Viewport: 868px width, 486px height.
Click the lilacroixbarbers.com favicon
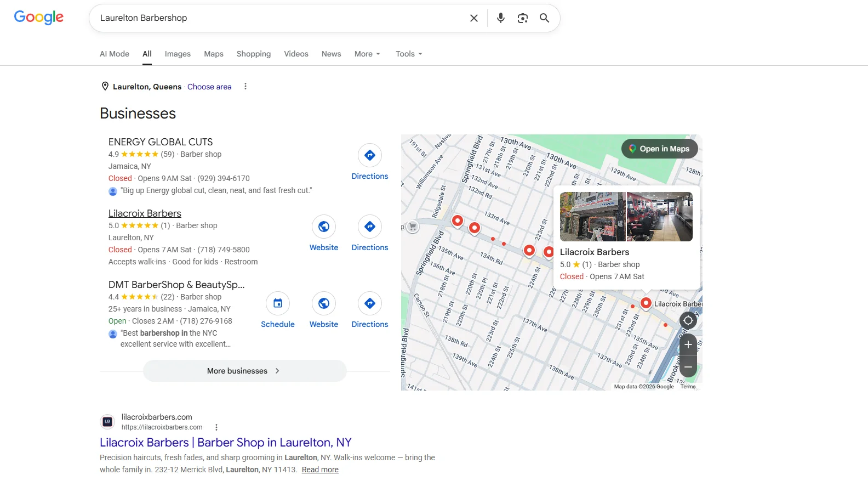107,422
